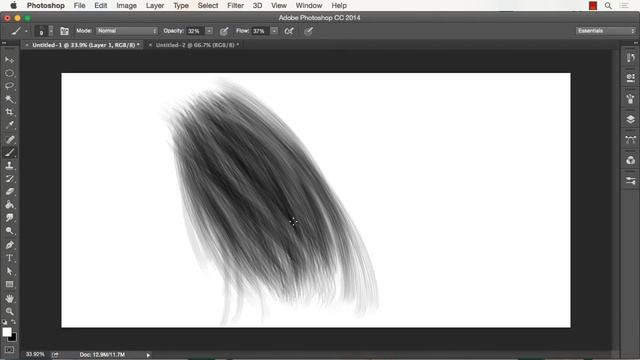
Task: Toggle the Brush panel
Action: pos(64,31)
